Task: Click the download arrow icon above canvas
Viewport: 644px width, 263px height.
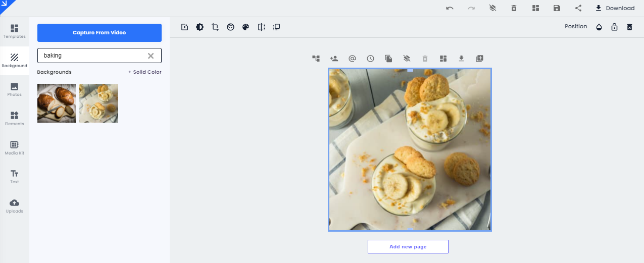Action: pyautogui.click(x=461, y=59)
